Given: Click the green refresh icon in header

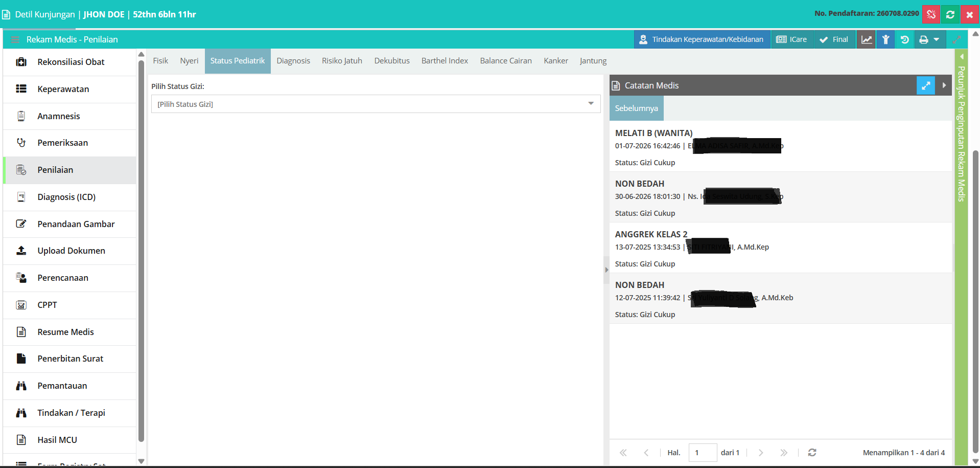Looking at the screenshot, I should (x=950, y=14).
